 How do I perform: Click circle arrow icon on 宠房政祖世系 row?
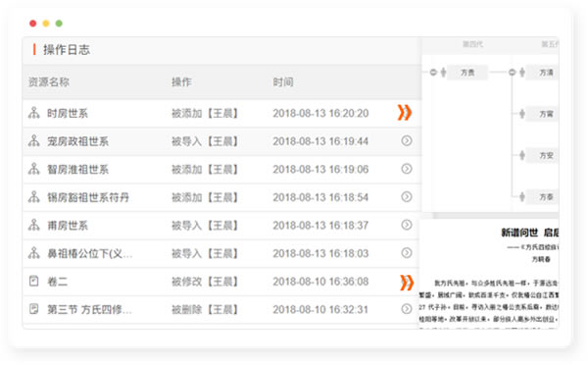pyautogui.click(x=407, y=141)
